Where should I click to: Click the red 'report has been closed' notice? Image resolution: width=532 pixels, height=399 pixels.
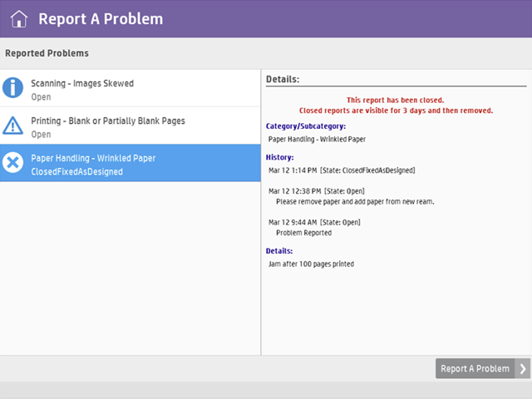[396, 105]
